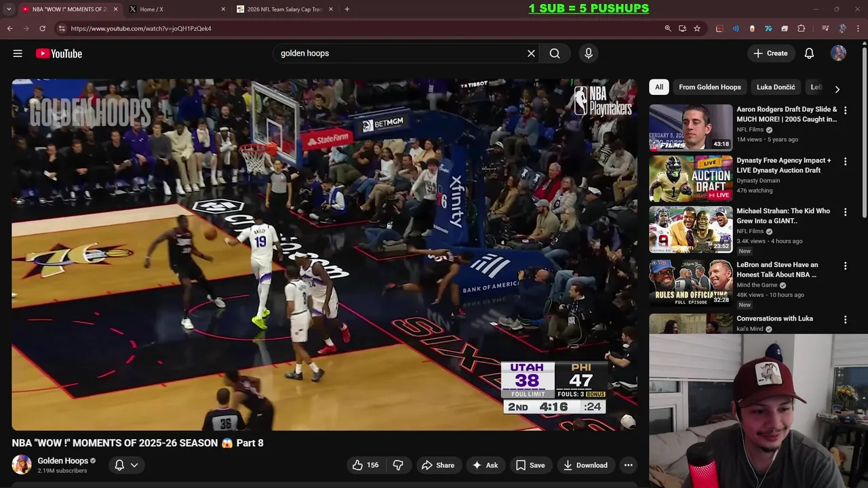Image resolution: width=868 pixels, height=488 pixels.
Task: Start voice search with microphone
Action: point(589,54)
